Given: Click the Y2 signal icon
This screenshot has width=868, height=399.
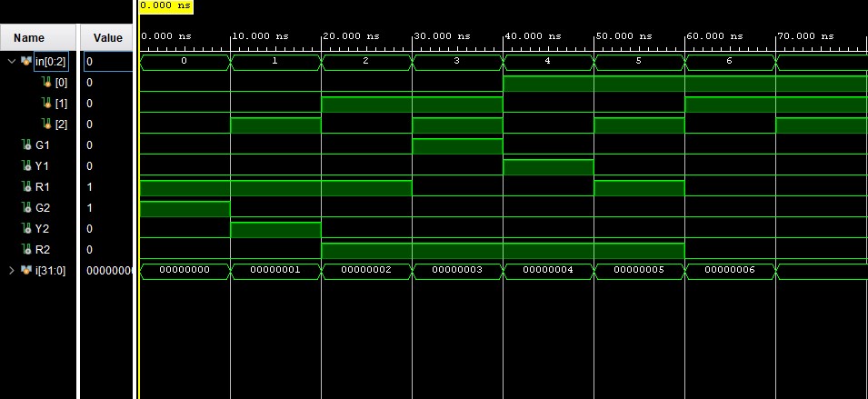Looking at the screenshot, I should [x=26, y=229].
